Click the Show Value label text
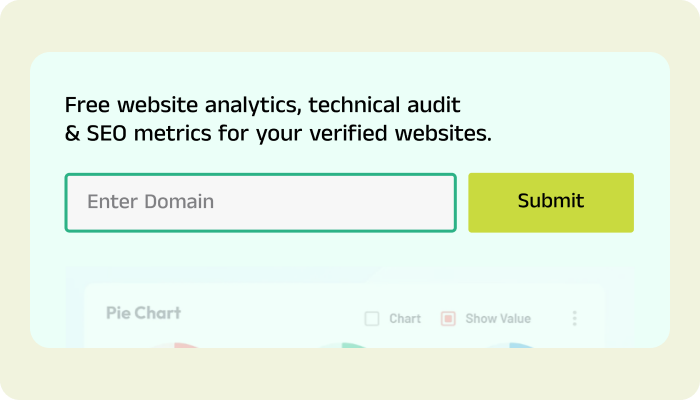The image size is (700, 400). 498,319
